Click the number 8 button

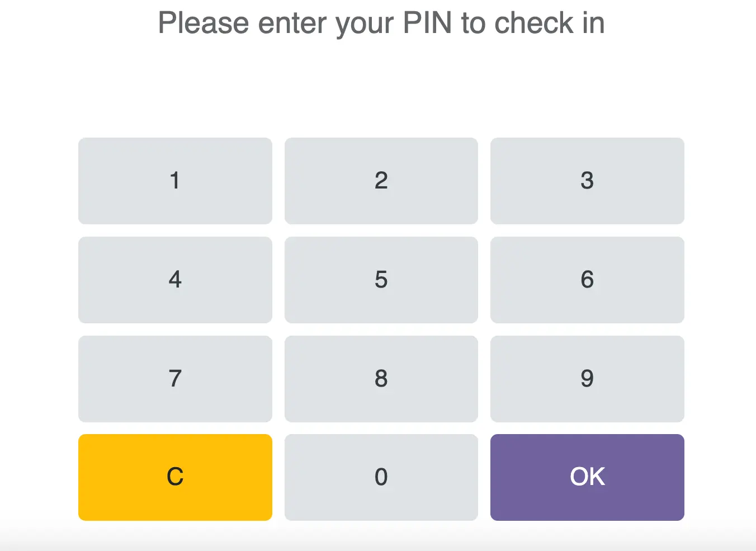(381, 379)
